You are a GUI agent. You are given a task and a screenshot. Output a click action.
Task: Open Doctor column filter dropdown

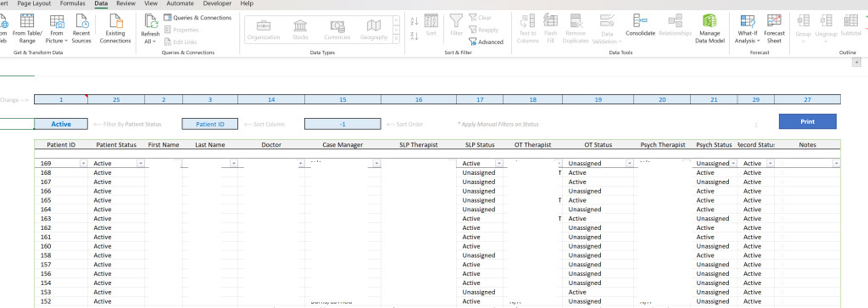click(x=301, y=164)
